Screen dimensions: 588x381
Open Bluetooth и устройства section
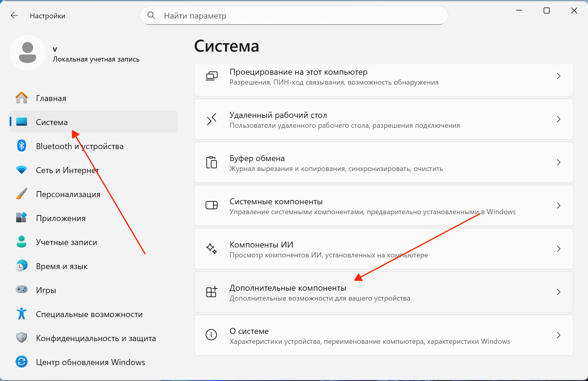[94, 146]
